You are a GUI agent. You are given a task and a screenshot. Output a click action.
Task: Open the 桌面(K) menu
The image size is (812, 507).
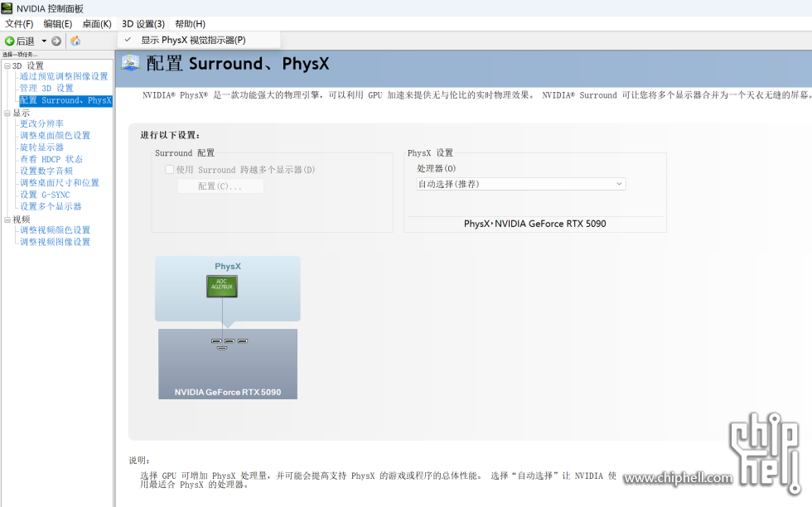click(x=97, y=24)
